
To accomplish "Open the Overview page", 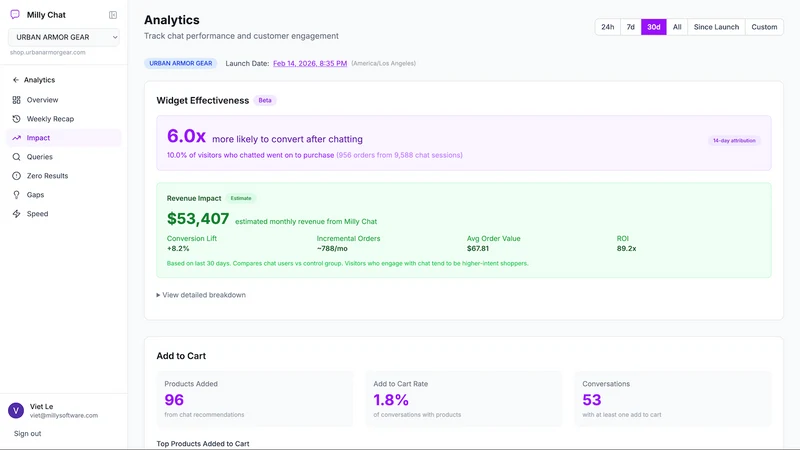I will tap(64, 99).
